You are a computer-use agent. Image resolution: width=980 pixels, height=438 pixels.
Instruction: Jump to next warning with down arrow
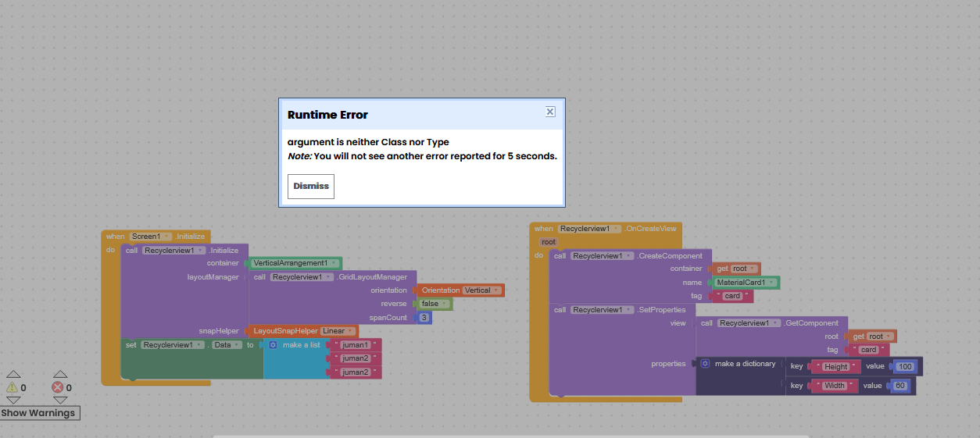[x=13, y=400]
